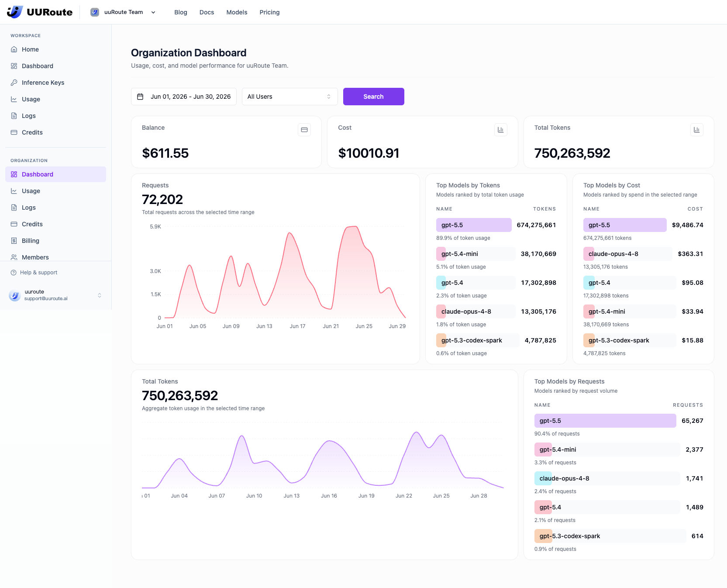The width and height of the screenshot is (727, 588).
Task: Expand the uuRoute Team switcher chevron
Action: (153, 12)
